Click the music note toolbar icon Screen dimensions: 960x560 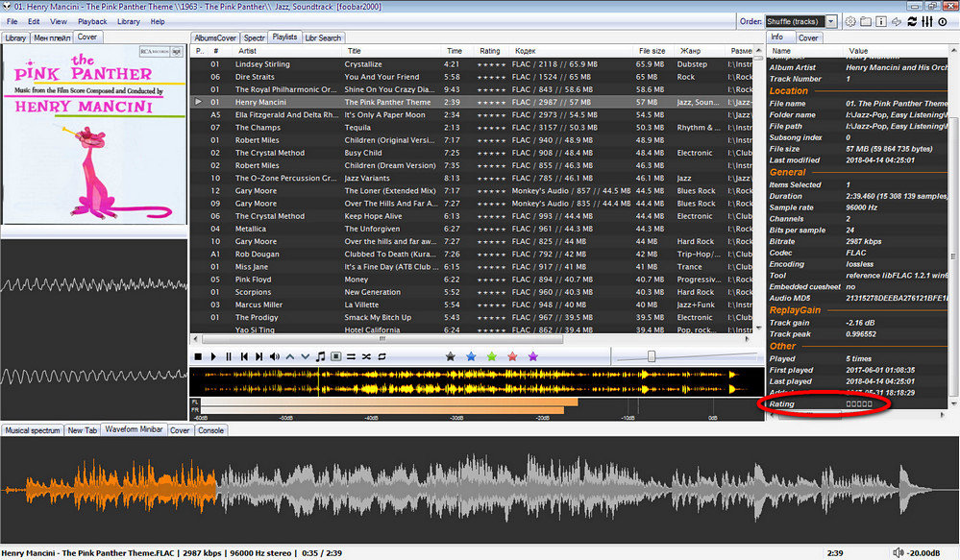click(x=321, y=356)
